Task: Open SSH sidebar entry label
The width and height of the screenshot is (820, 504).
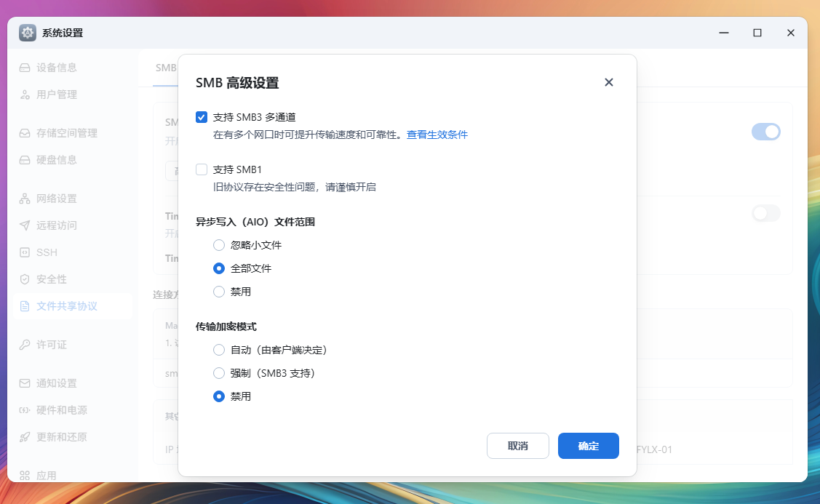Action: tap(47, 252)
